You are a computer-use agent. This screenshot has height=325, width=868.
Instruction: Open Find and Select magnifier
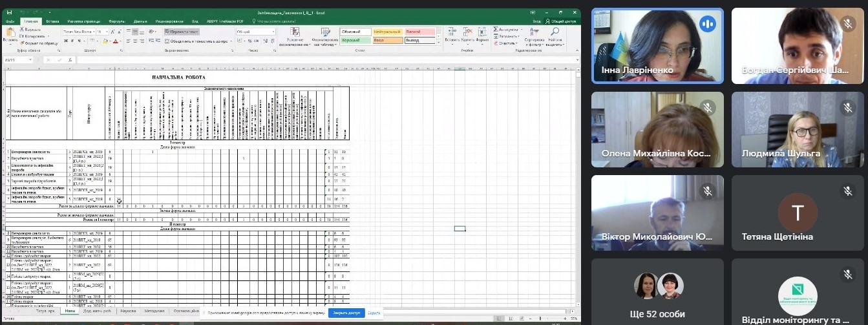point(555,31)
